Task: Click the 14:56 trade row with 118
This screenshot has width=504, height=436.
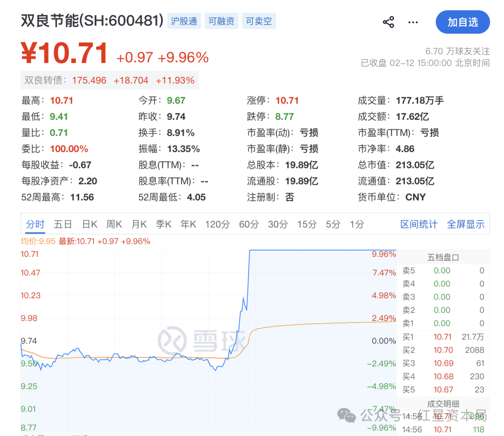Action: (x=443, y=429)
